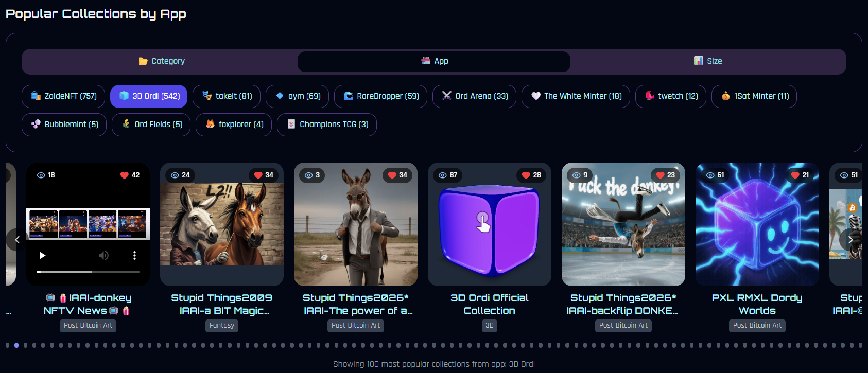This screenshot has height=373, width=868.
Task: Filter by 1Sat Minter (11)
Action: point(754,96)
